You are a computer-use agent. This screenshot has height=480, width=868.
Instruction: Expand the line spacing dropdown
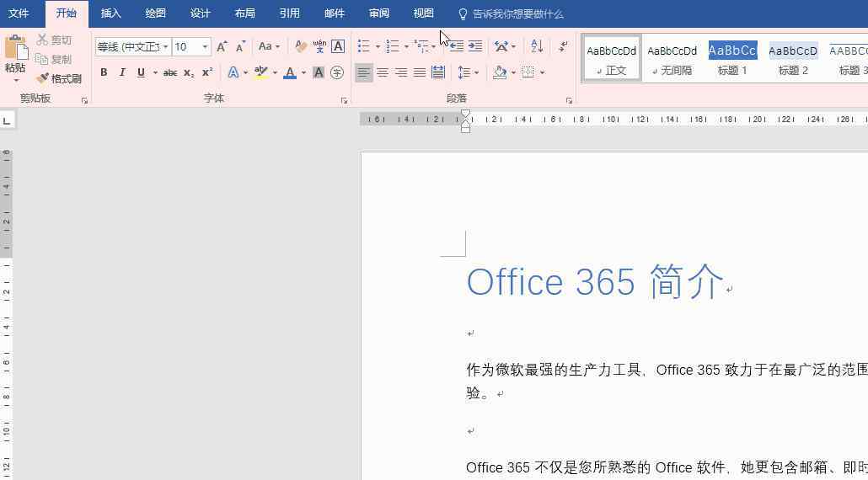coord(477,72)
